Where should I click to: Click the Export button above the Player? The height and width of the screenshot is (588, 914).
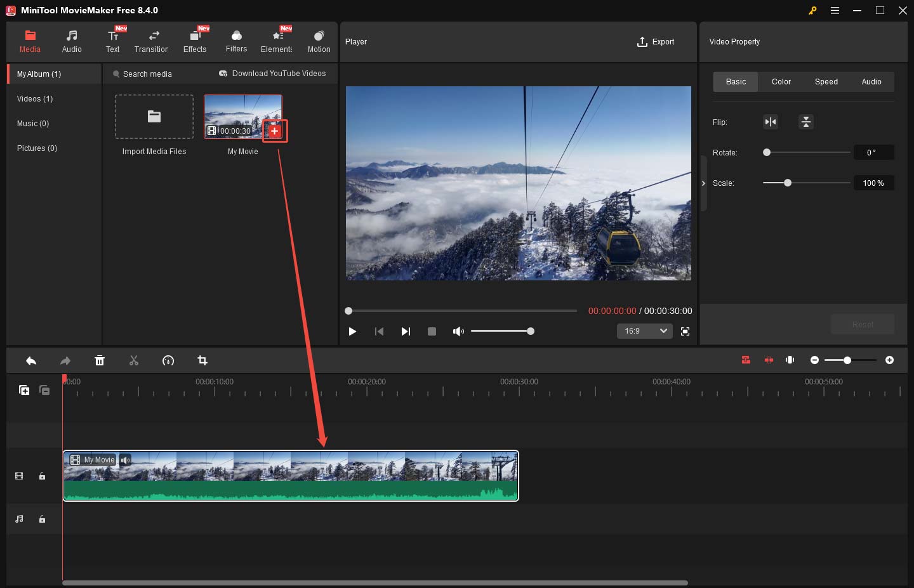656,42
